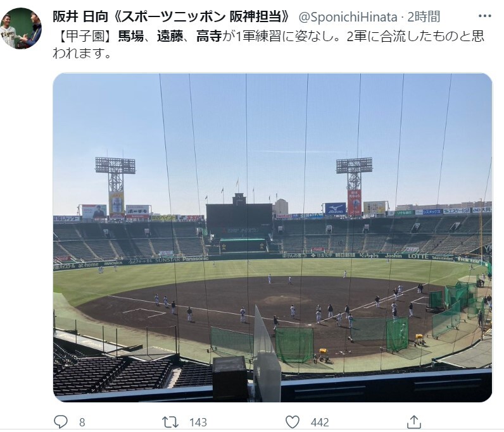Click the 2時間 timestamp
The image size is (504, 432).
pos(424,16)
